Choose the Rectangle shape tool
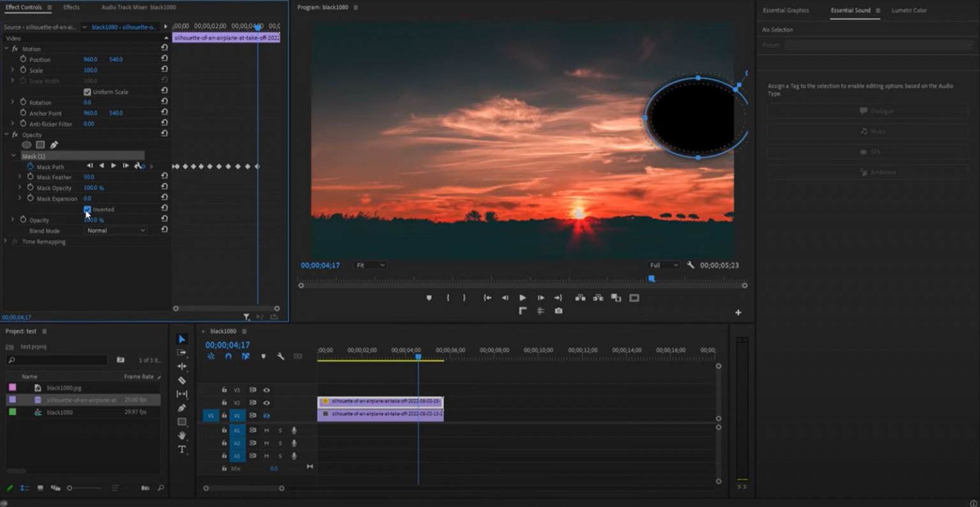Viewport: 980px width, 507px height. 182,422
